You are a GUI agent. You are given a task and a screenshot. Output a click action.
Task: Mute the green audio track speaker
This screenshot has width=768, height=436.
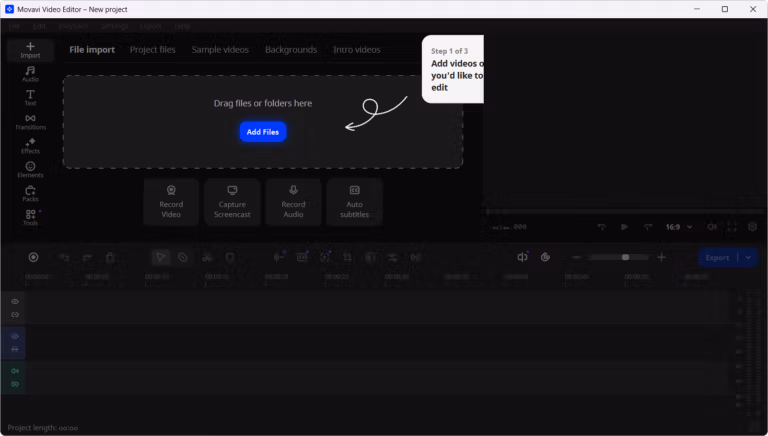click(15, 371)
